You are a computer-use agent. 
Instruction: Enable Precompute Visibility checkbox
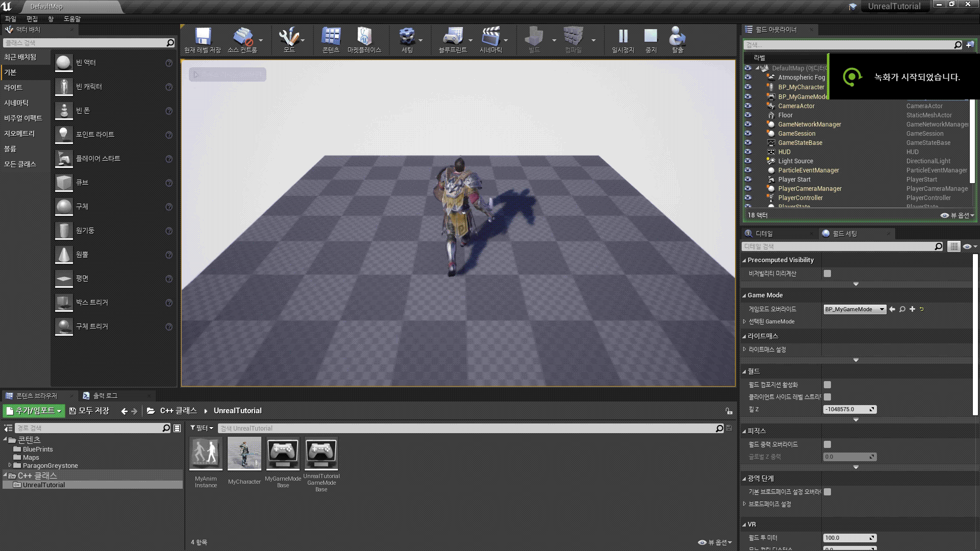[827, 273]
